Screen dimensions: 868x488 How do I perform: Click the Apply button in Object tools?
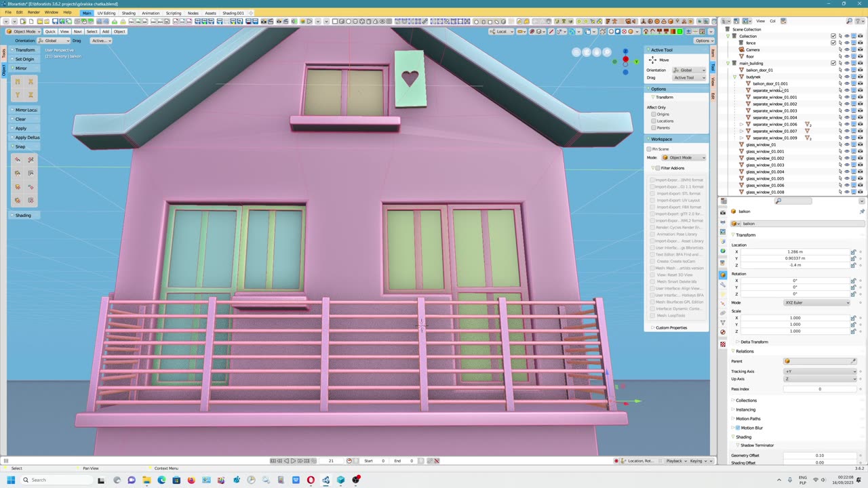[21, 128]
